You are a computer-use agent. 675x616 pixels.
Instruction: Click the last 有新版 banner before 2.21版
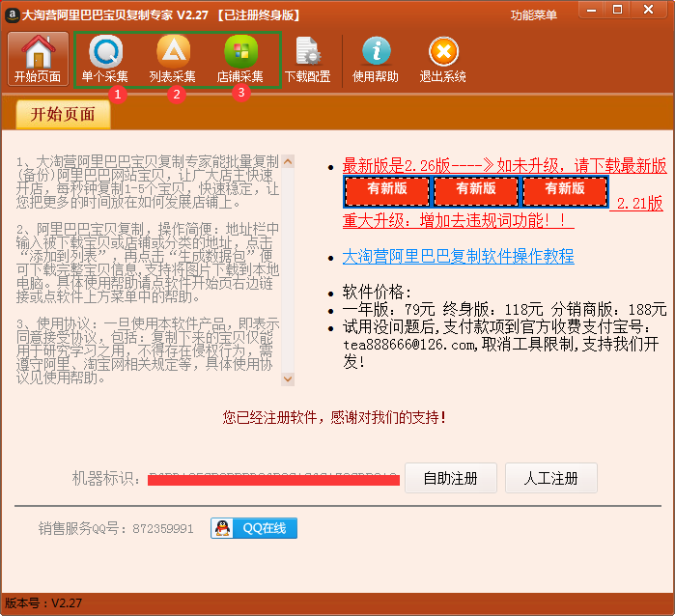coord(565,191)
